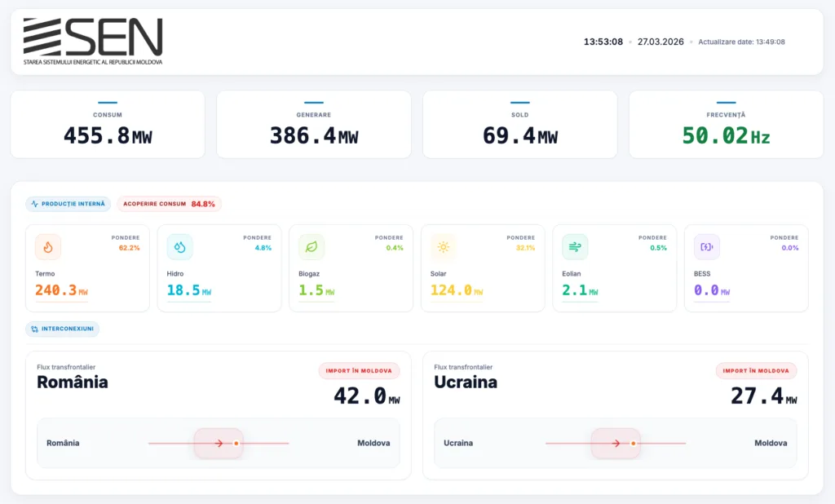835x504 pixels.
Task: Click the Termo flame icon
Action: click(48, 246)
